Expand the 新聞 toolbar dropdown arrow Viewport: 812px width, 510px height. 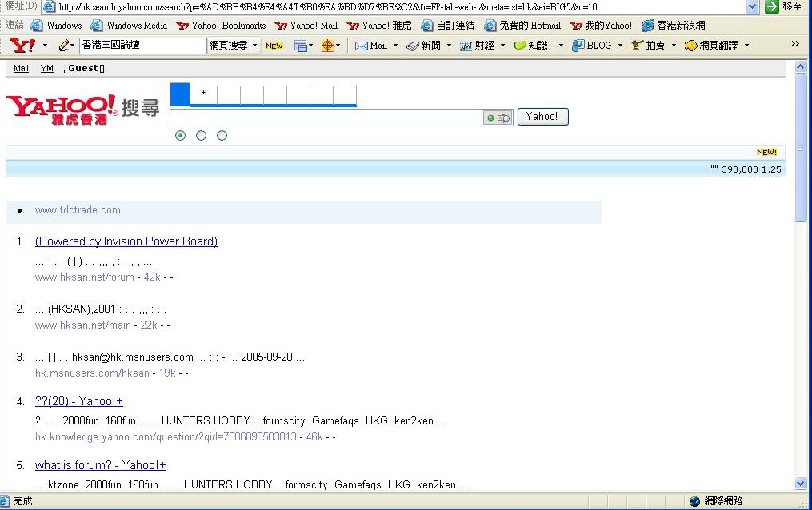point(449,46)
